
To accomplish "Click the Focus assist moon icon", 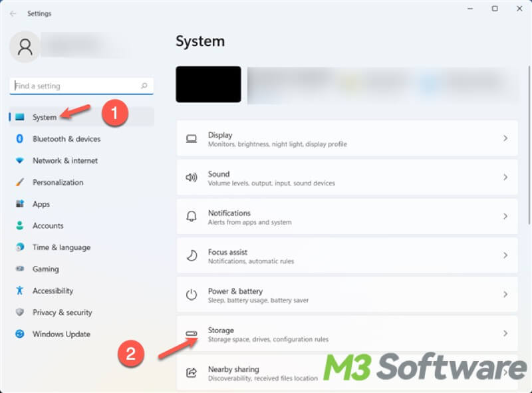I will [x=192, y=255].
